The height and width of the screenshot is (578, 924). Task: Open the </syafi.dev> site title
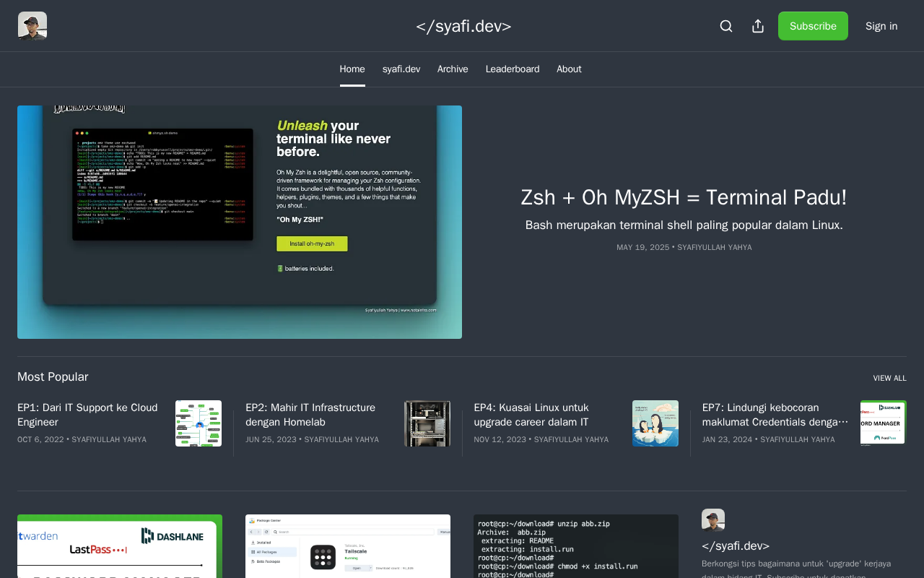click(463, 26)
